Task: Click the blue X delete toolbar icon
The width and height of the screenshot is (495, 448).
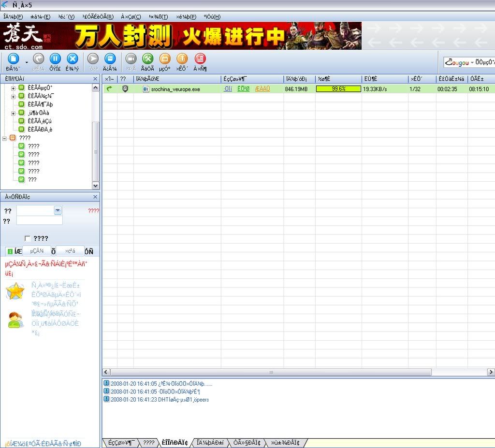Action: (x=72, y=59)
